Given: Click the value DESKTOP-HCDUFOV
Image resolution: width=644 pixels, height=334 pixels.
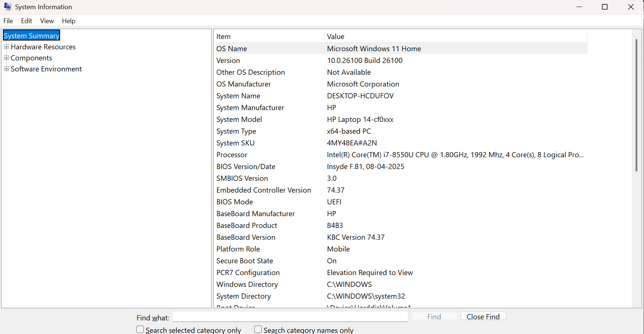Looking at the screenshot, I should [360, 96].
